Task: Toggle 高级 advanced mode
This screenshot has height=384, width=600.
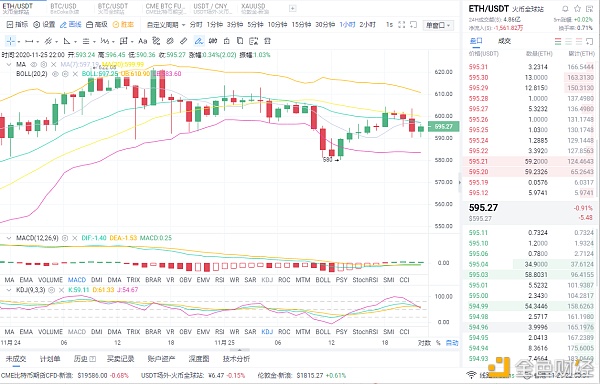Action: pos(97,24)
